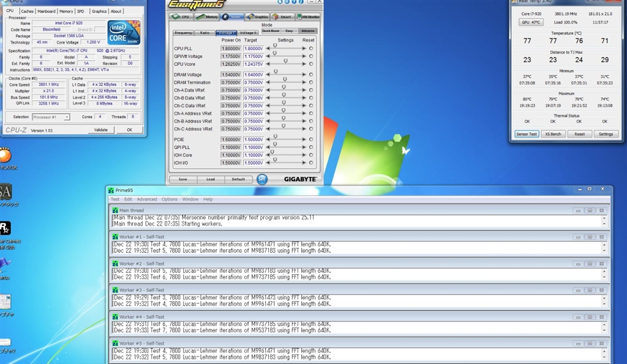This screenshot has width=627, height=364.
Task: Switch to the Ratio sub-tab
Action: point(205,33)
